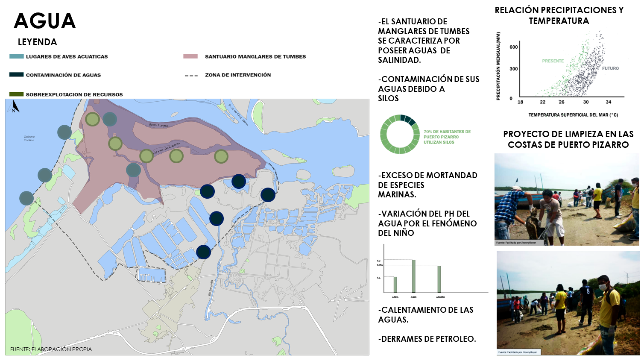The height and width of the screenshot is (361, 644).
Task: Select the teal marker beside the top olive marker
Action: (x=110, y=119)
